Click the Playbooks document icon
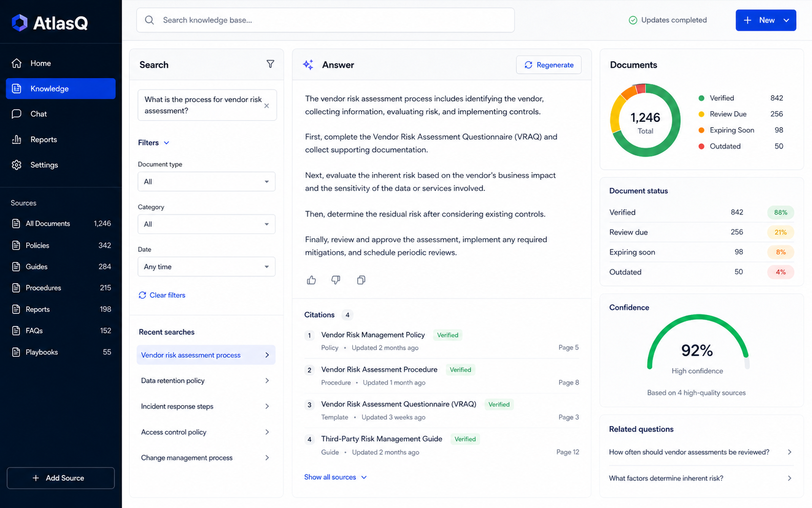 (x=16, y=352)
